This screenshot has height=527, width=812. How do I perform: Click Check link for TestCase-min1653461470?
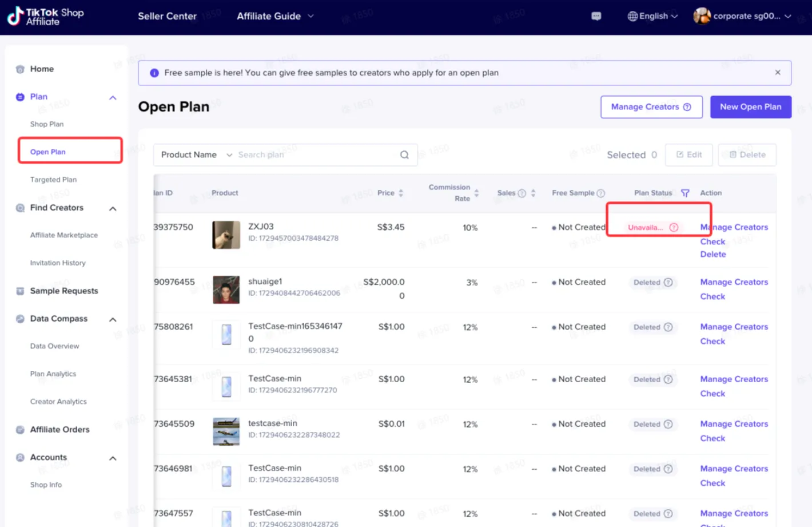tap(713, 341)
